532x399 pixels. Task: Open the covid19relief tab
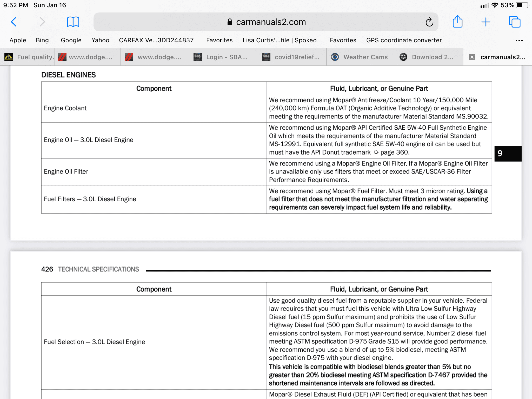tap(292, 57)
